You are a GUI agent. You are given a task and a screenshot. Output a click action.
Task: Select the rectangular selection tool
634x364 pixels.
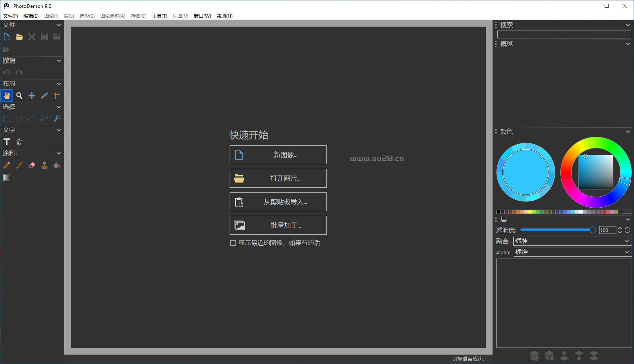(x=7, y=119)
